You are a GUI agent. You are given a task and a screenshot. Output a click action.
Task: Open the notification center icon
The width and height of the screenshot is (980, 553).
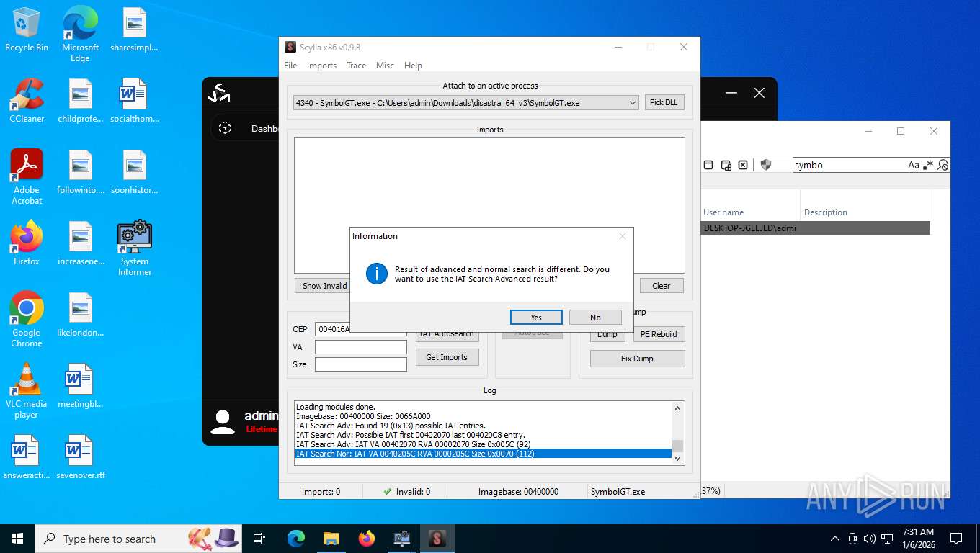pyautogui.click(x=956, y=539)
